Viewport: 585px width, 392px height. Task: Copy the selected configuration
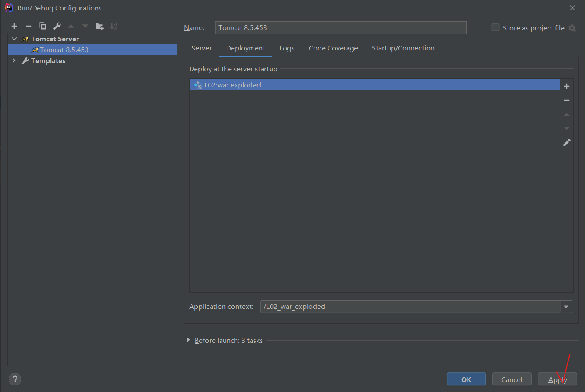(x=43, y=26)
